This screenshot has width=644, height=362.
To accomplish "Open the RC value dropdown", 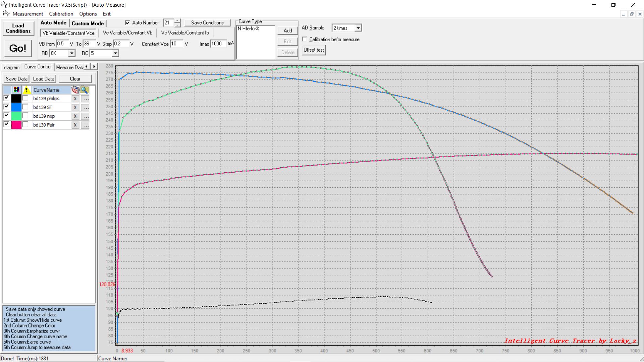I will point(115,53).
